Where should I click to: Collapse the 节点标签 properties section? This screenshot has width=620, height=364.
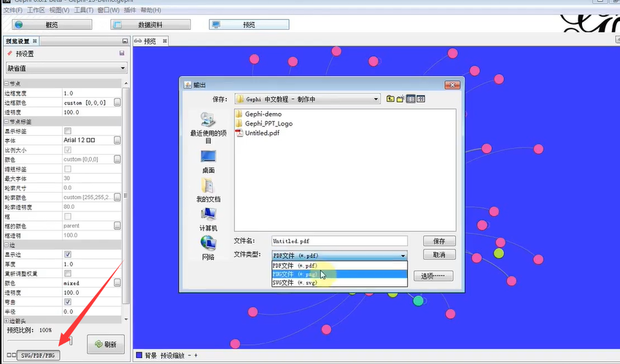click(x=7, y=121)
